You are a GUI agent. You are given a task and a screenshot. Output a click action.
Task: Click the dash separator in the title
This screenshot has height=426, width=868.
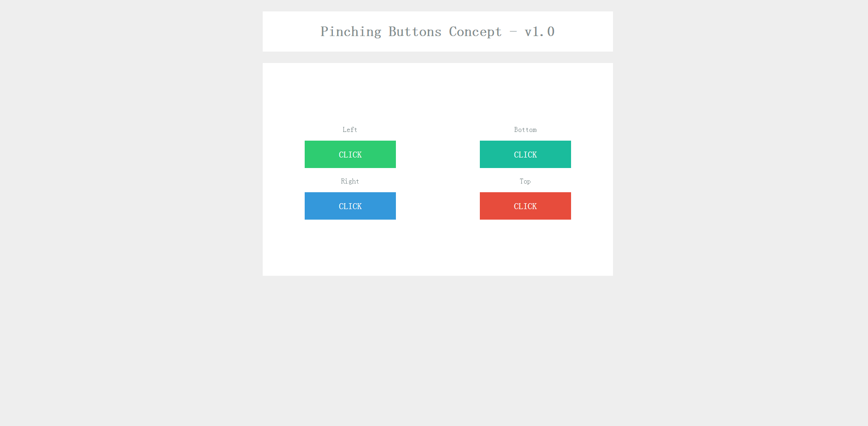point(513,32)
